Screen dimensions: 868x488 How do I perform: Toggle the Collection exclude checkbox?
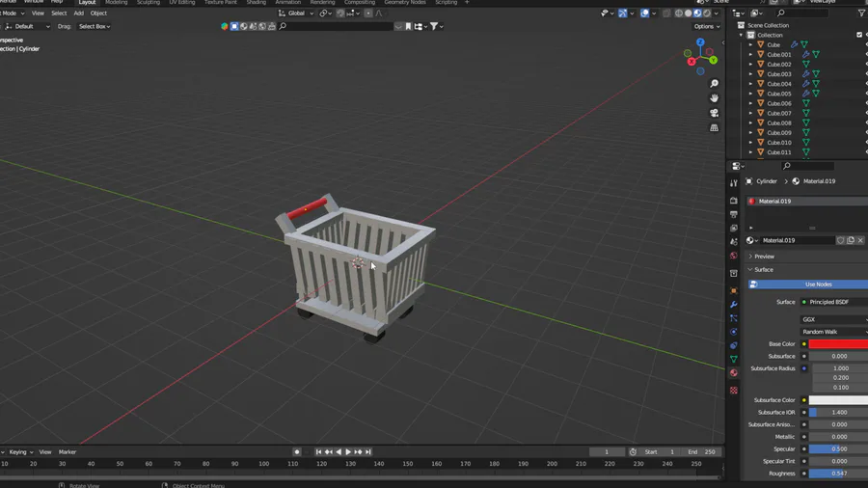(x=859, y=35)
